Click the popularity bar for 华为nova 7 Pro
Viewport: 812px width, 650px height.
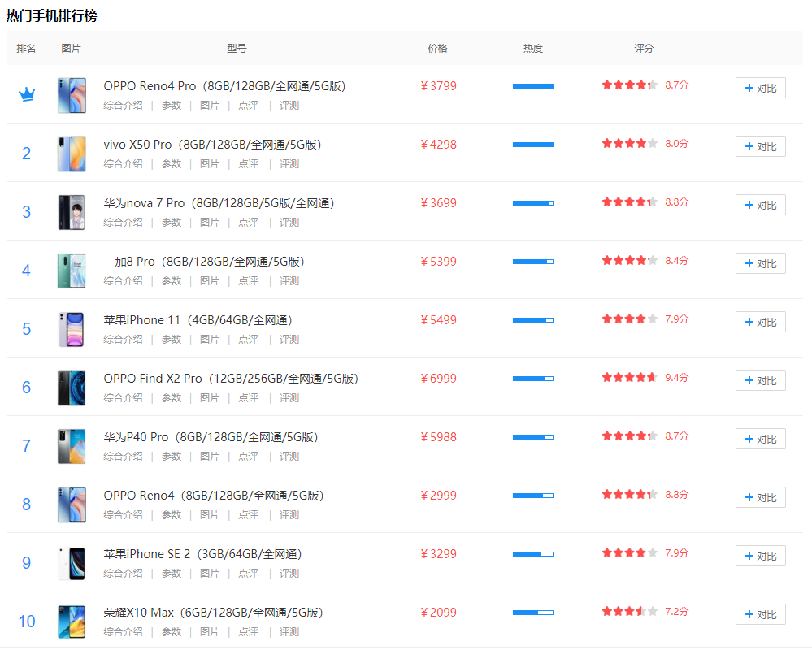point(532,203)
